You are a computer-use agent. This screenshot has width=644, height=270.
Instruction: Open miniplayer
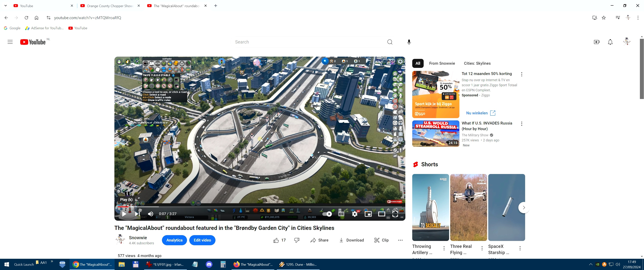click(x=368, y=214)
